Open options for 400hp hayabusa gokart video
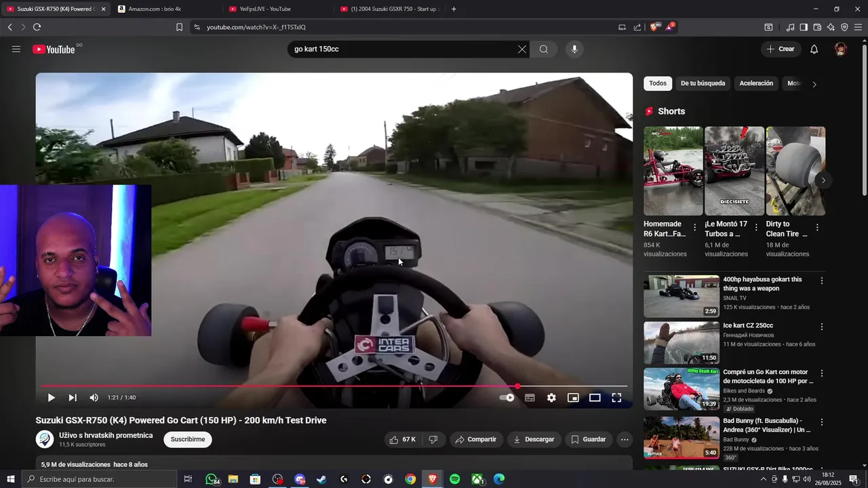Image resolution: width=868 pixels, height=488 pixels. 822,281
